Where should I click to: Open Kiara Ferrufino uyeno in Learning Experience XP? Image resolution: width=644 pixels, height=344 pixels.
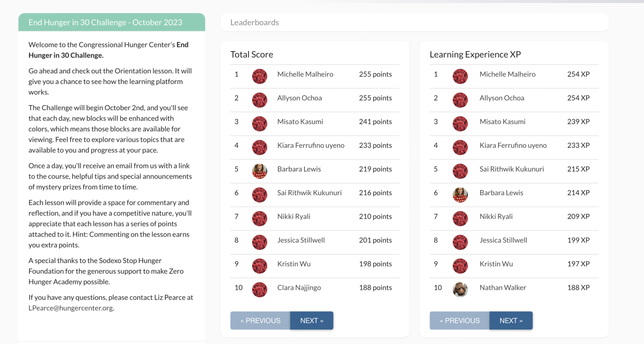click(x=513, y=145)
